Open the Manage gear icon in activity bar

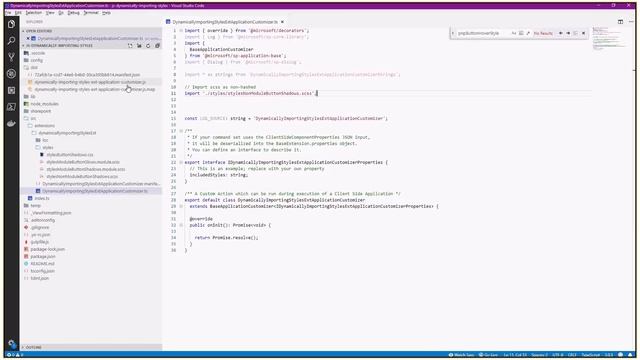11,344
